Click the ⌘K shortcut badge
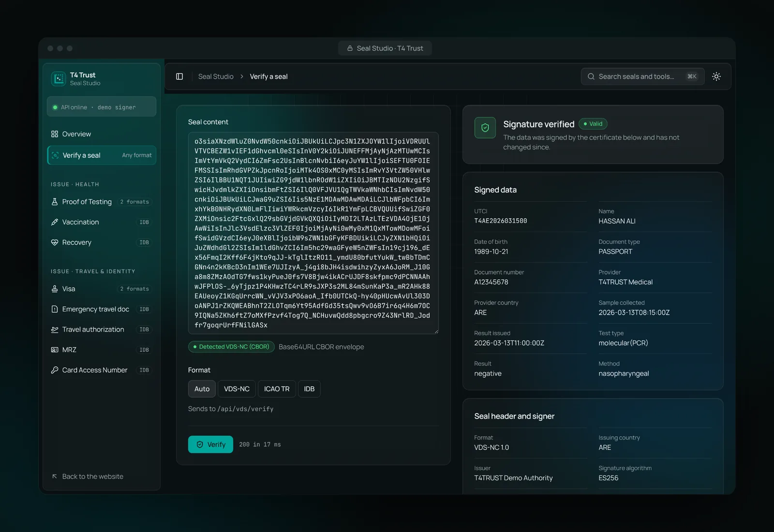The height and width of the screenshot is (532, 774). coord(692,76)
